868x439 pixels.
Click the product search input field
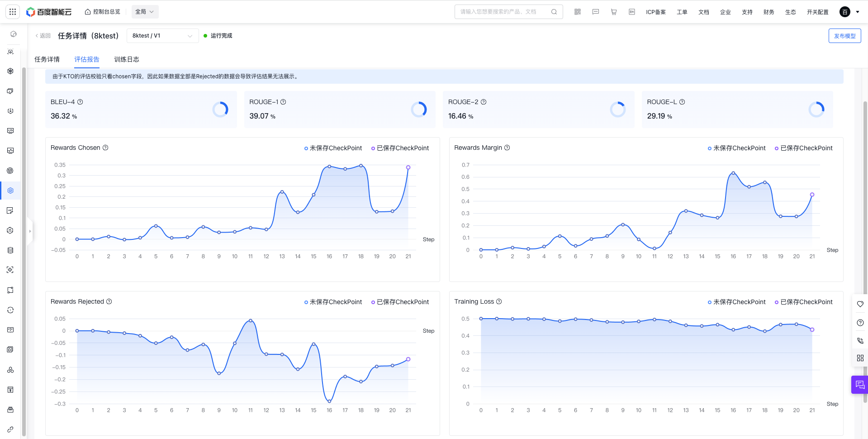[508, 12]
